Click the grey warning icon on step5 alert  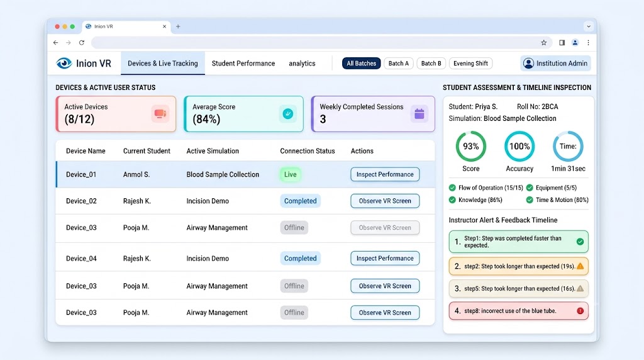(580, 288)
